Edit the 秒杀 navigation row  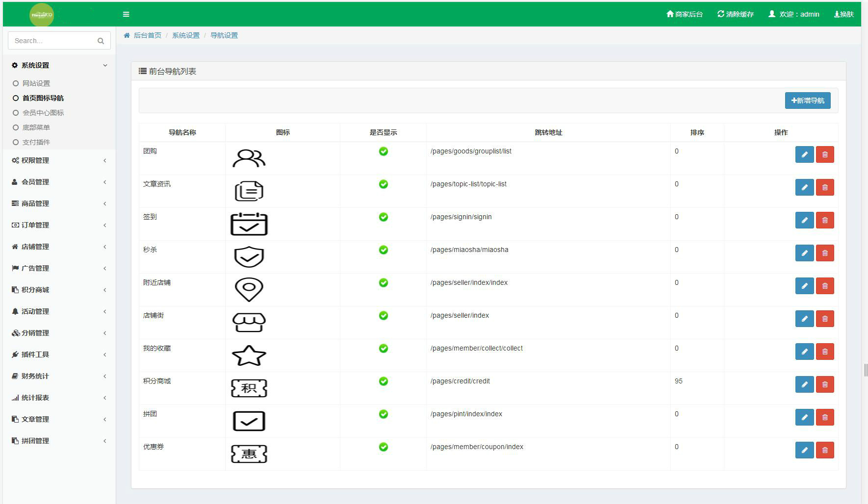804,253
